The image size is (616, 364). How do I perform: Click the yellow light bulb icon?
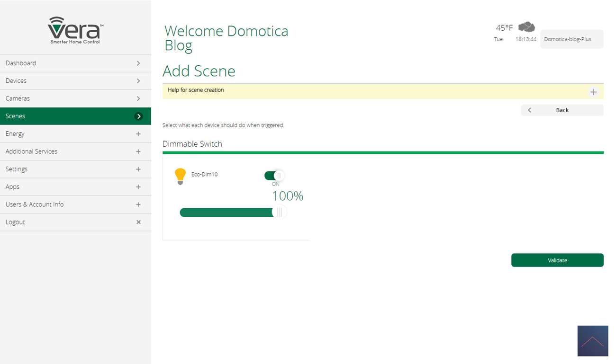tap(180, 176)
